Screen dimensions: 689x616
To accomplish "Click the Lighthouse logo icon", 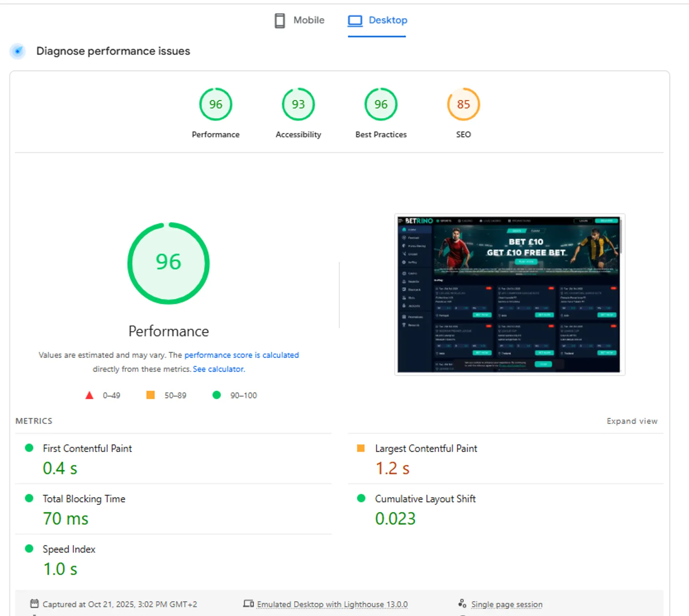I will [x=17, y=51].
